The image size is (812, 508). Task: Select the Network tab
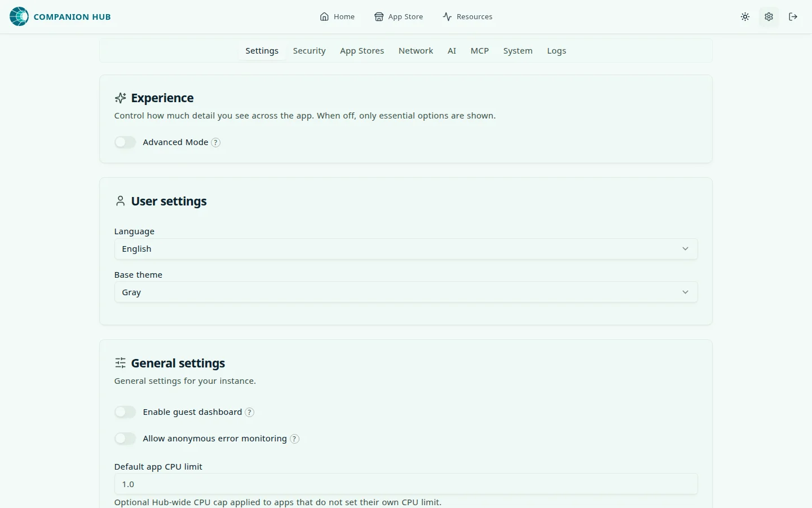click(416, 51)
